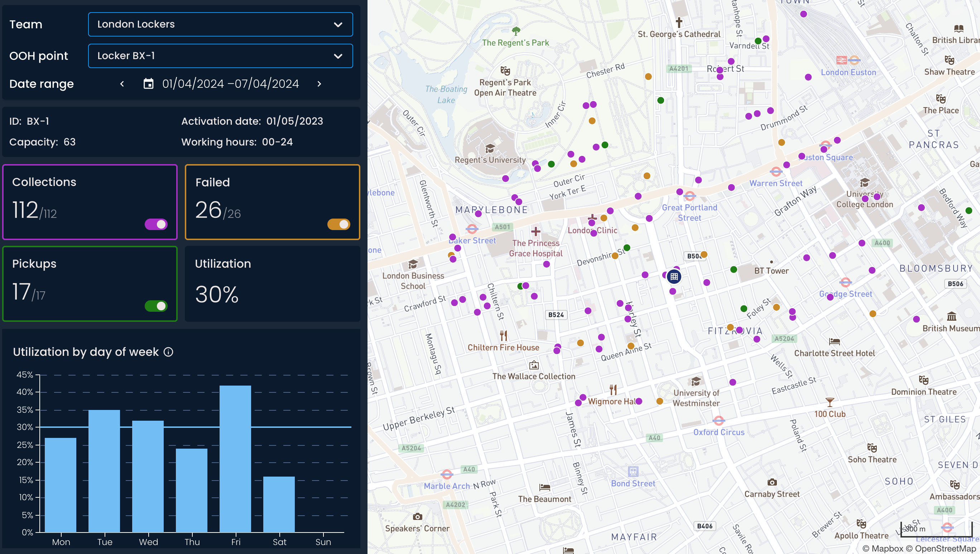Expand the OOH point dropdown Locker BX-1
980x554 pixels.
pyautogui.click(x=220, y=56)
